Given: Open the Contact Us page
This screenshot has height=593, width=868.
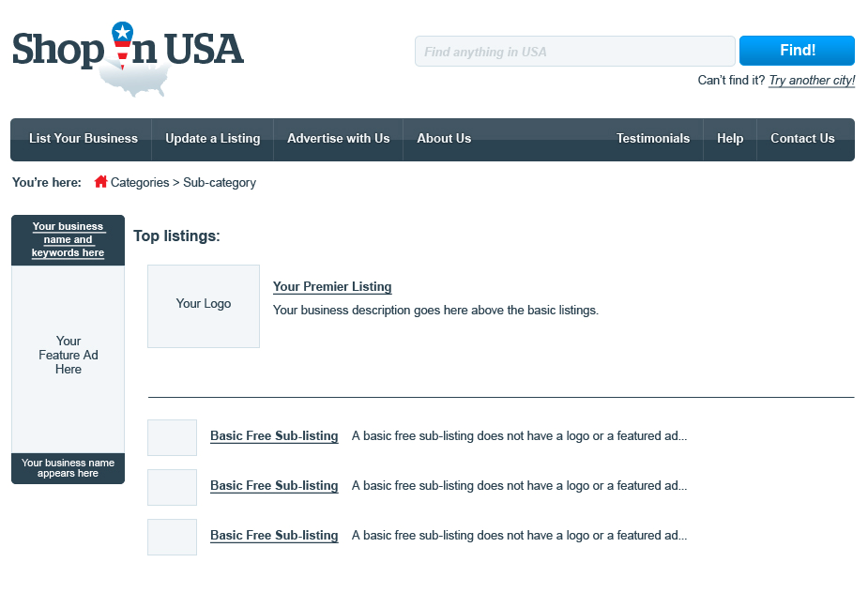Looking at the screenshot, I should [802, 139].
